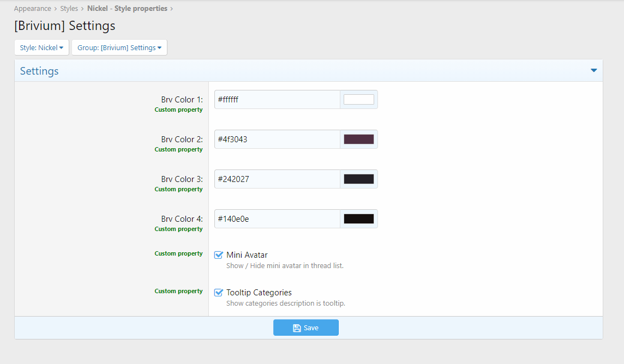Image resolution: width=624 pixels, height=364 pixels.
Task: Go to Appearance breadcrumb
Action: click(32, 9)
